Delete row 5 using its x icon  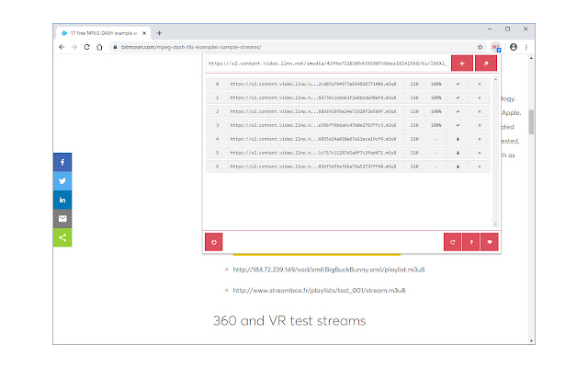(479, 152)
